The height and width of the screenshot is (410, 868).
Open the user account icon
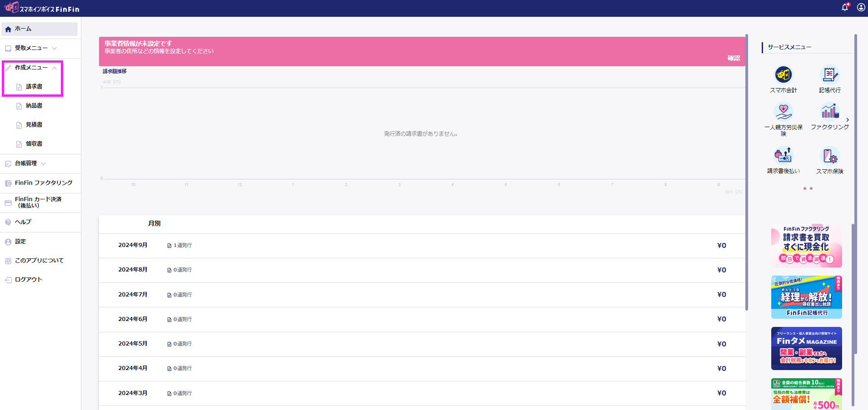click(861, 7)
